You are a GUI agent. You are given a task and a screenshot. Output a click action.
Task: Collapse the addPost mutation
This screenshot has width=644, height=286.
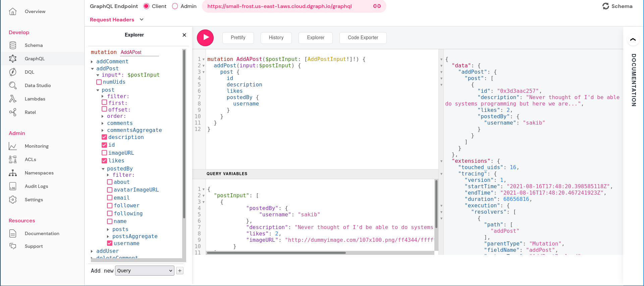pyautogui.click(x=92, y=69)
